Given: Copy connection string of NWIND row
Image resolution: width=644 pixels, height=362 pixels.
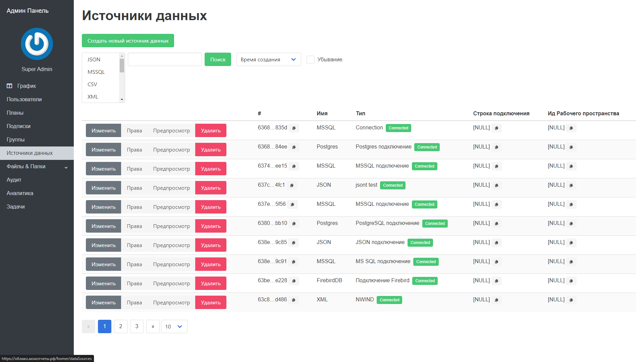Looking at the screenshot, I should point(496,300).
